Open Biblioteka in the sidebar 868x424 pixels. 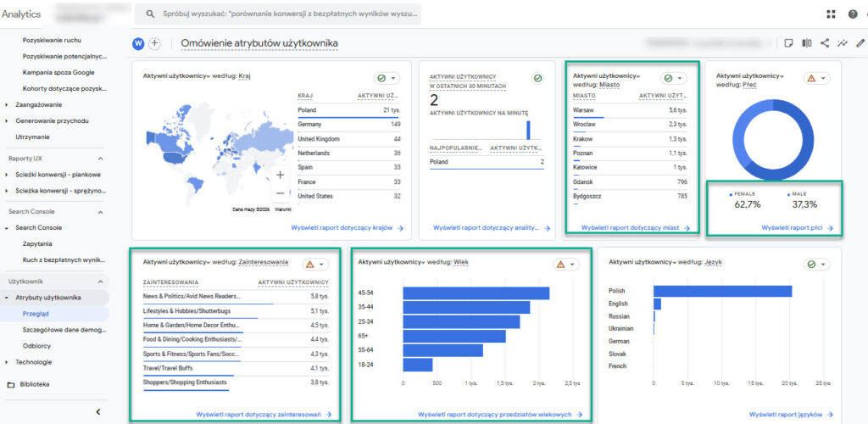34,384
